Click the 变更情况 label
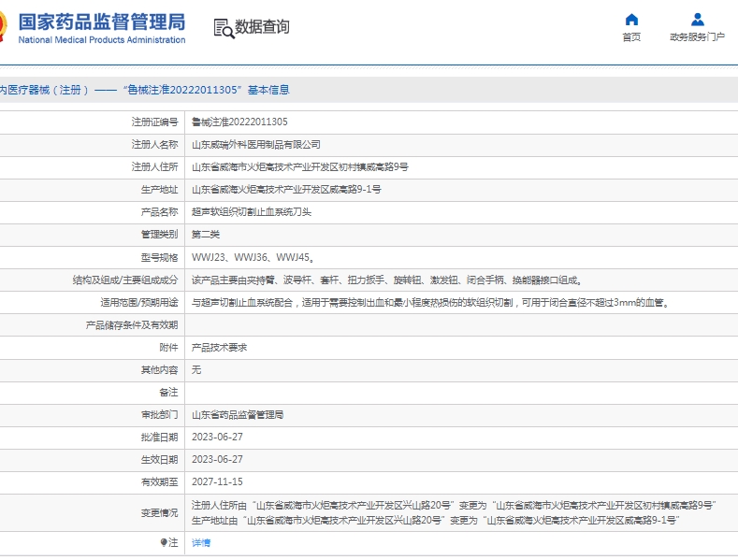 pos(160,513)
